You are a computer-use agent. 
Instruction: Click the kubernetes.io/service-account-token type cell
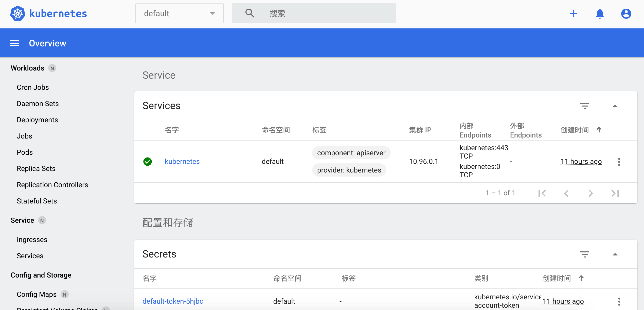(x=507, y=301)
